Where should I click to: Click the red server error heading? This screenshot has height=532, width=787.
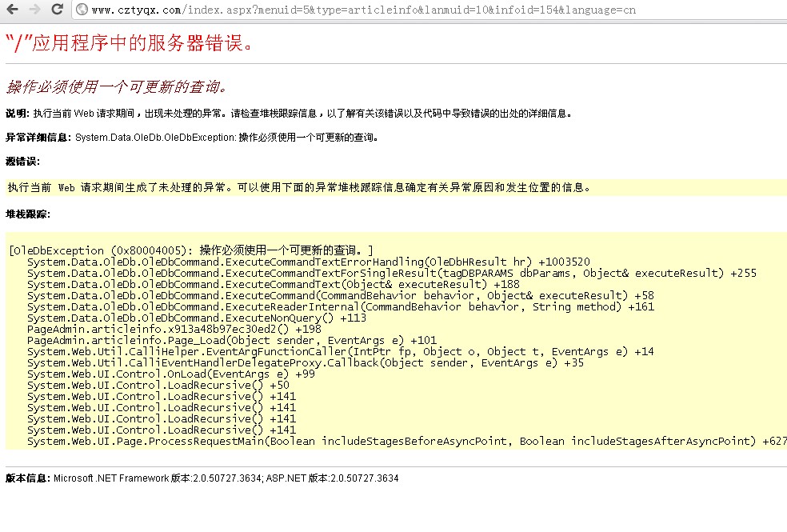click(x=129, y=43)
